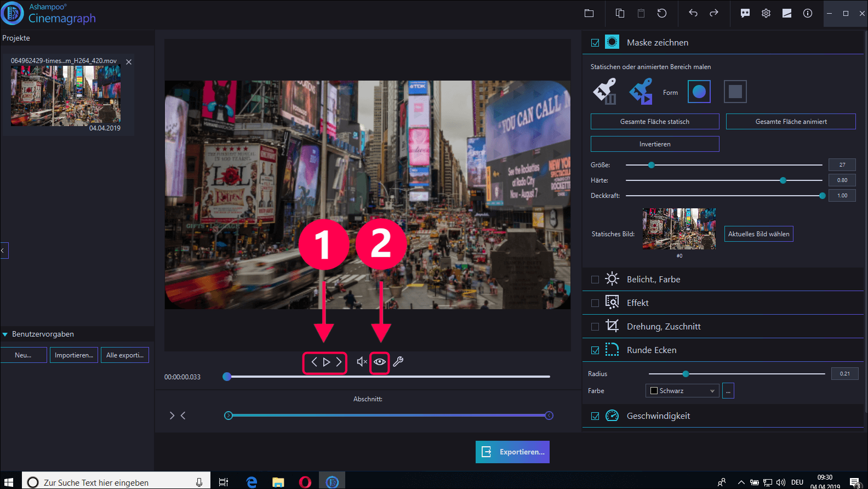Step to previous frame
Screen dimensions: 868x489
pyautogui.click(x=314, y=362)
